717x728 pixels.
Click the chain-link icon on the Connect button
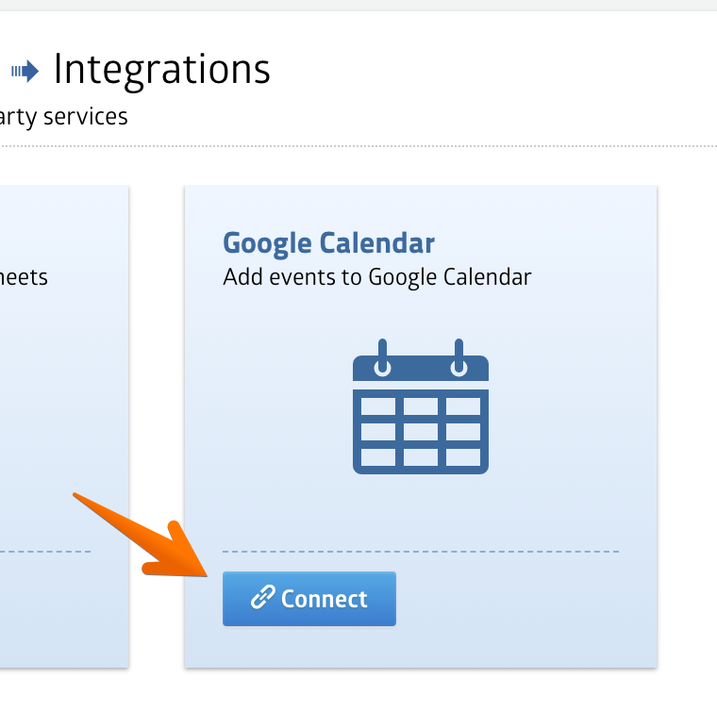(262, 599)
